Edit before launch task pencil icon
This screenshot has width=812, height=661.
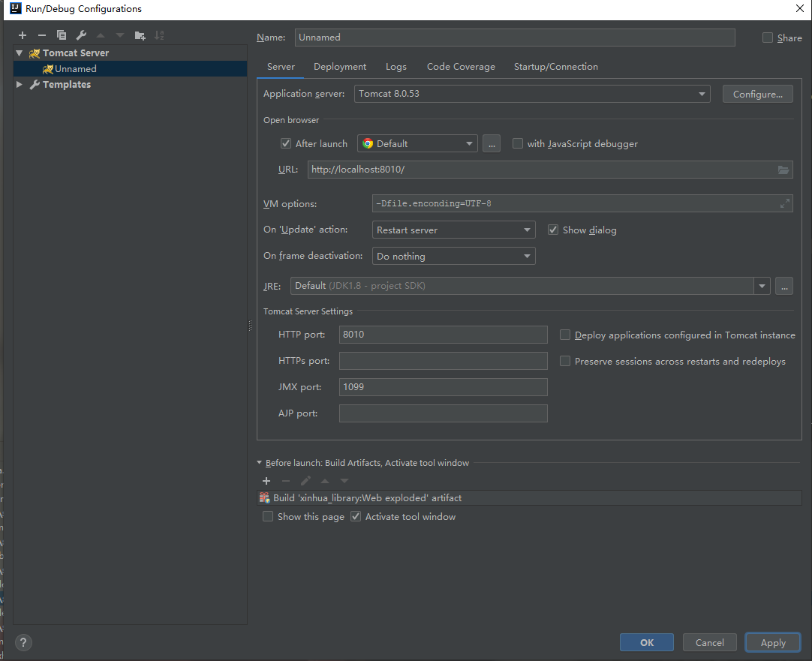305,481
